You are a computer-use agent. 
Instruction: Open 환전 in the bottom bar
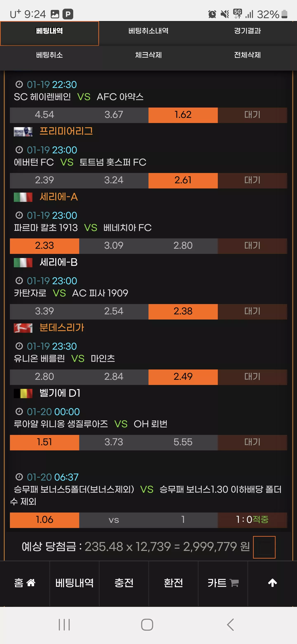pos(173,583)
